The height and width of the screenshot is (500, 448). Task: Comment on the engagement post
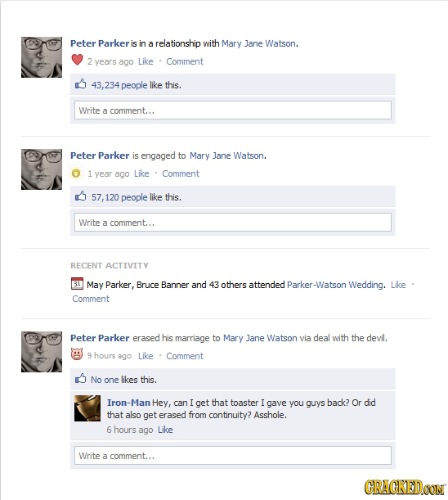click(181, 173)
